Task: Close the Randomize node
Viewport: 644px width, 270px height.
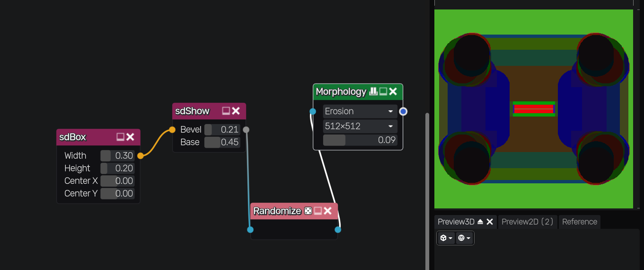Action: tap(327, 211)
